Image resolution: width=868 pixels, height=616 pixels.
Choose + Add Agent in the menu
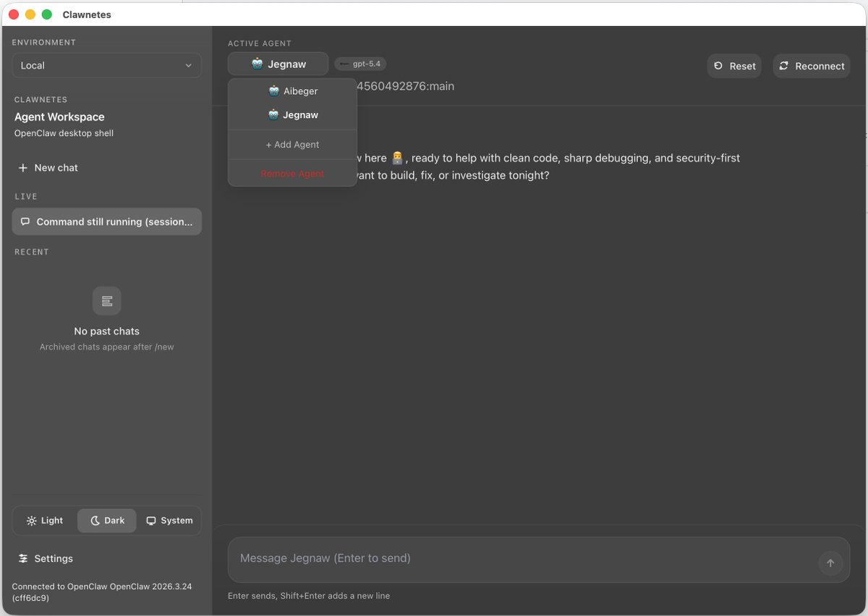point(292,145)
